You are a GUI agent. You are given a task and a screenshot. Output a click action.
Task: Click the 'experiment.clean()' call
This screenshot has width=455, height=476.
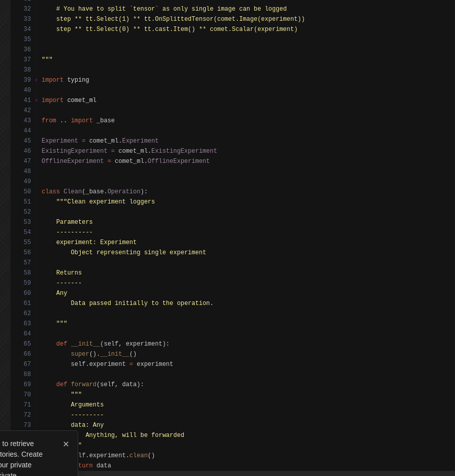[122, 455]
